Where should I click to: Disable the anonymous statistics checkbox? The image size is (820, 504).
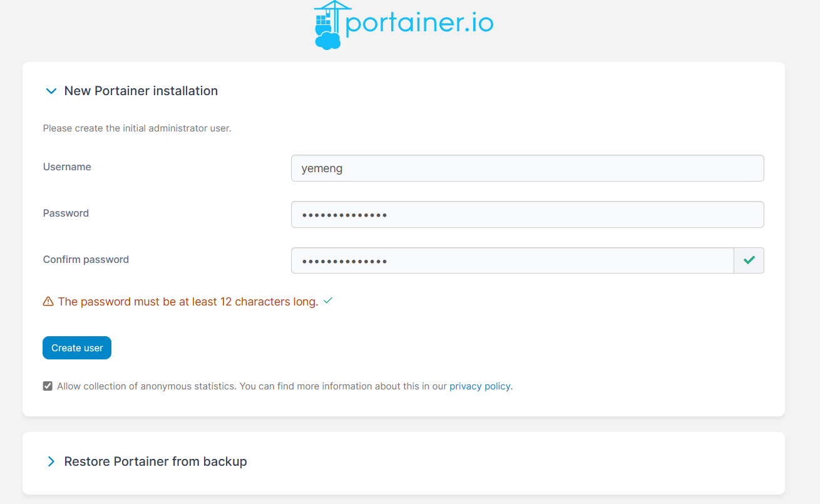(48, 386)
